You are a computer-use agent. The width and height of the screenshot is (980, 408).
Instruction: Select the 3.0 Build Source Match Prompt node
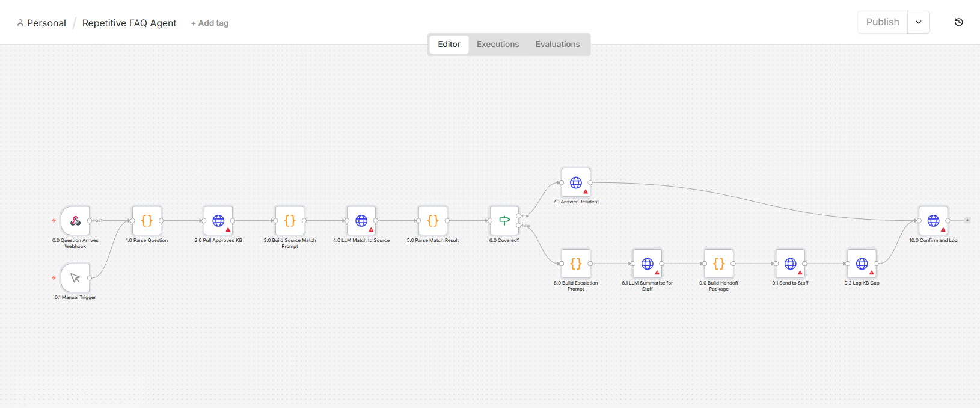click(290, 221)
